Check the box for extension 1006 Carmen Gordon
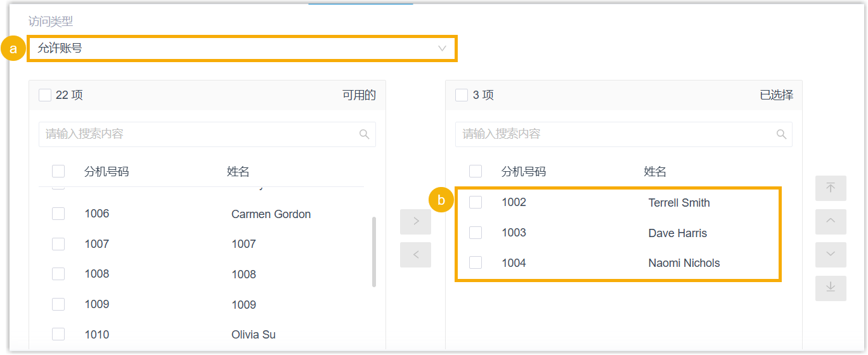 click(x=58, y=214)
